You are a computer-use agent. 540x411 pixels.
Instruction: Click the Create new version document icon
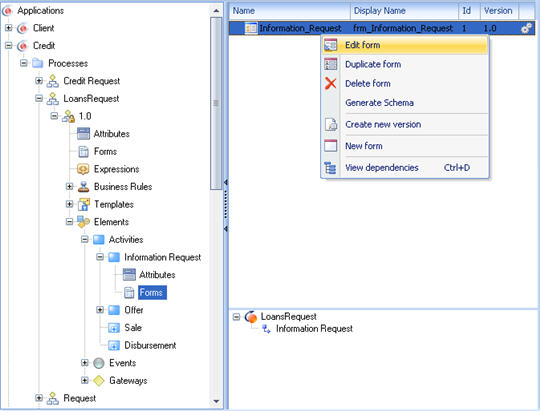pyautogui.click(x=331, y=124)
